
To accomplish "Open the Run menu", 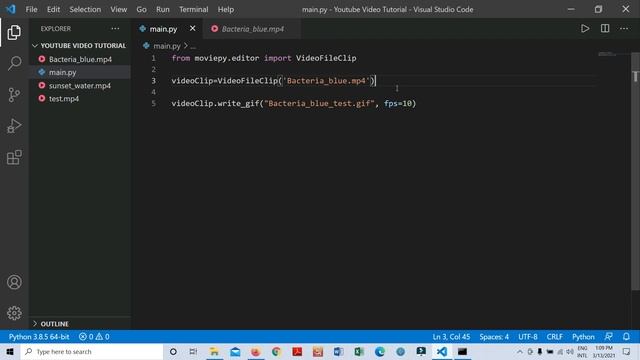I will pyautogui.click(x=162, y=9).
